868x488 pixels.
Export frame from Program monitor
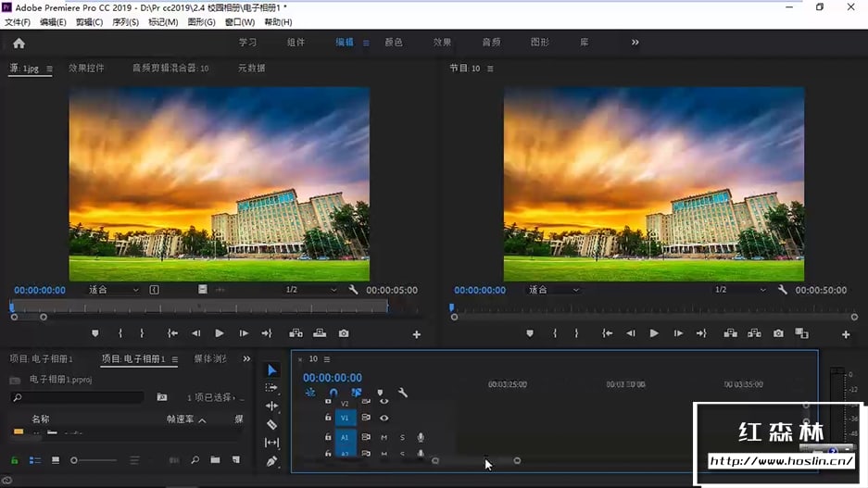pyautogui.click(x=778, y=333)
